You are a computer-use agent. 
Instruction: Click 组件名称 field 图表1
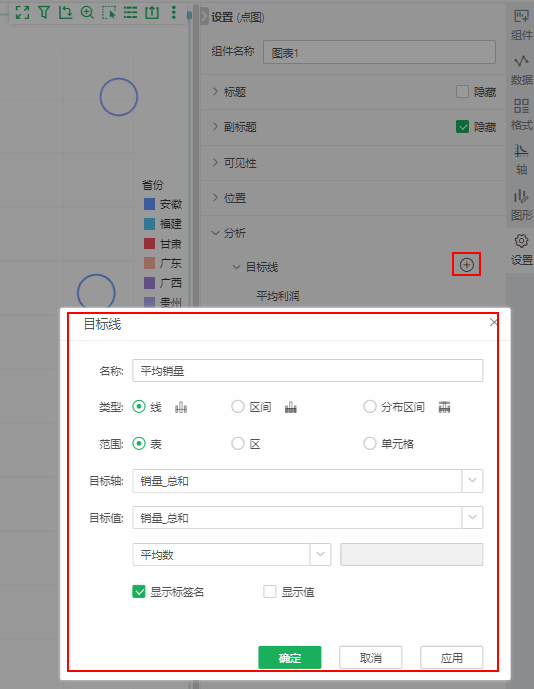(379, 52)
